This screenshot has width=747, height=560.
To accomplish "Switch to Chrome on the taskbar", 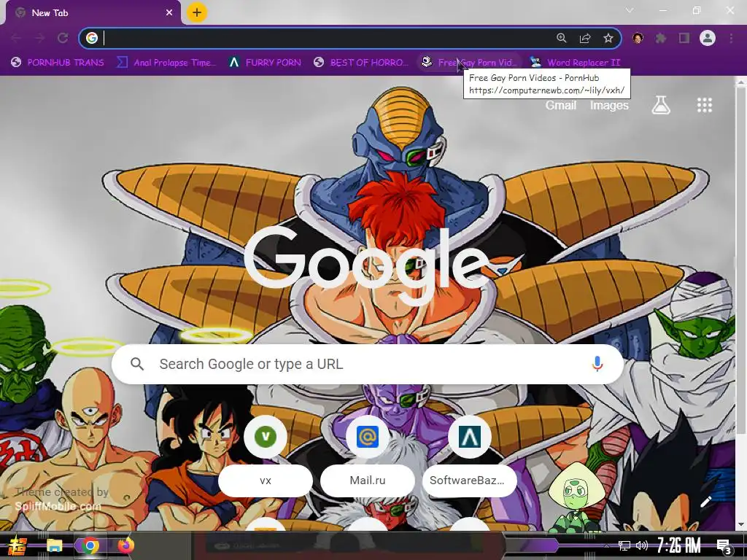I will pyautogui.click(x=90, y=545).
